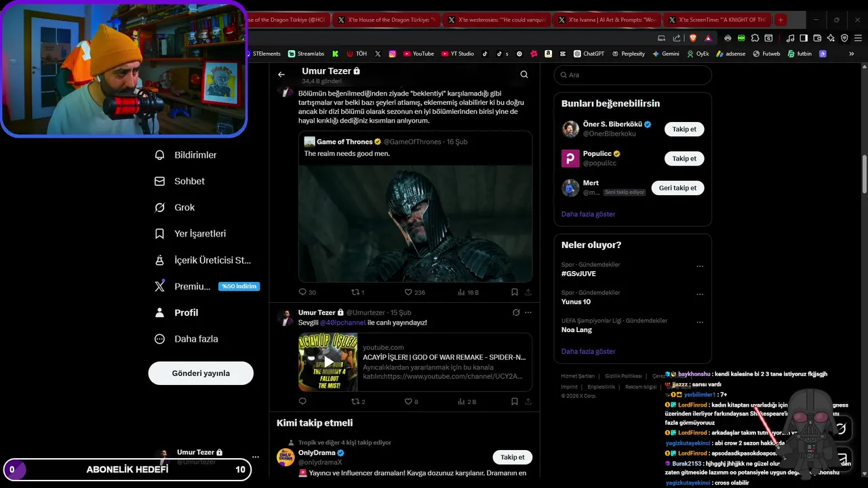Share the 15 Şub livestream post
868x488 pixels.
click(528, 401)
